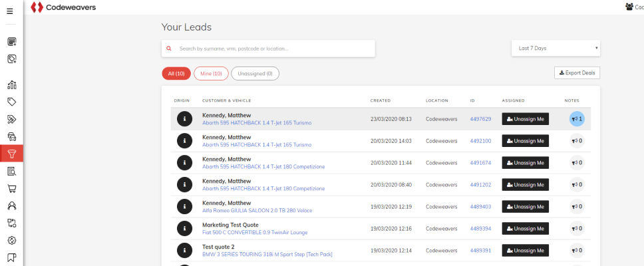Open the document search sidebar icon

pos(12,171)
